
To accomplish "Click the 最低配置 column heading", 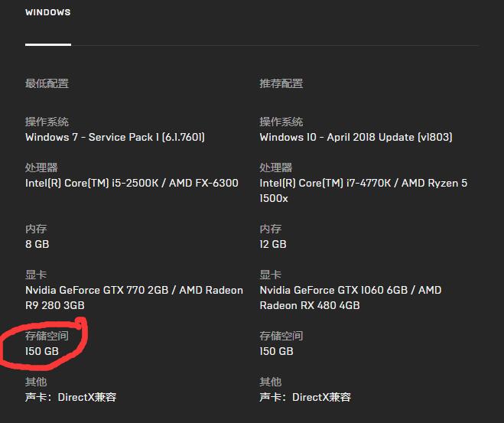I will pos(47,83).
